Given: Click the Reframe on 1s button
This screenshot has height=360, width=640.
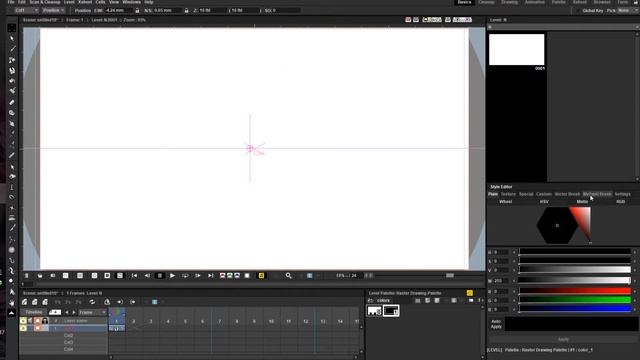Looking at the screenshot, I should click(58, 302).
